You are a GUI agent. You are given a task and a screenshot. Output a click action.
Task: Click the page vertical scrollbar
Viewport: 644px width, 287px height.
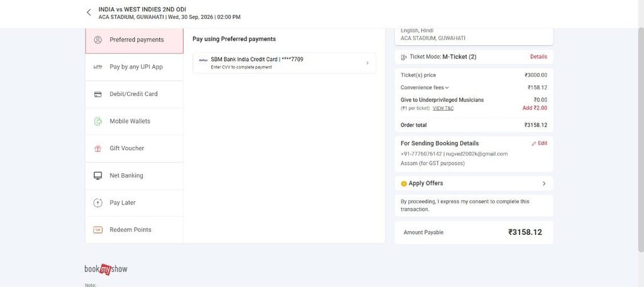[x=641, y=139]
